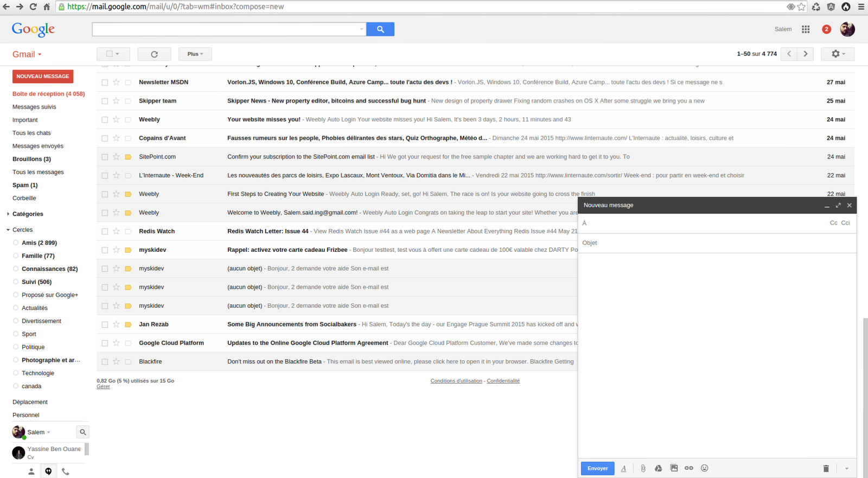This screenshot has width=868, height=478.
Task: Go to Messages envoyés
Action: tap(38, 146)
